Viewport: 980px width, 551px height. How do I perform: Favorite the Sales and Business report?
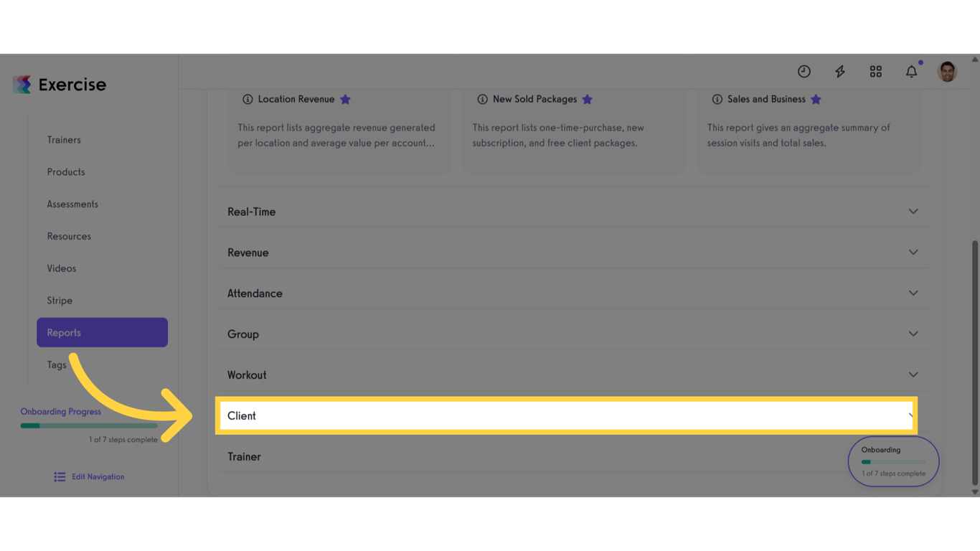tap(816, 99)
